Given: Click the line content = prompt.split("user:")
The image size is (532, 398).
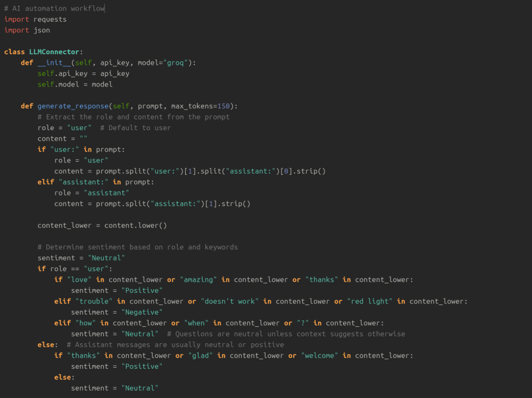Looking at the screenshot, I should click(x=190, y=171).
